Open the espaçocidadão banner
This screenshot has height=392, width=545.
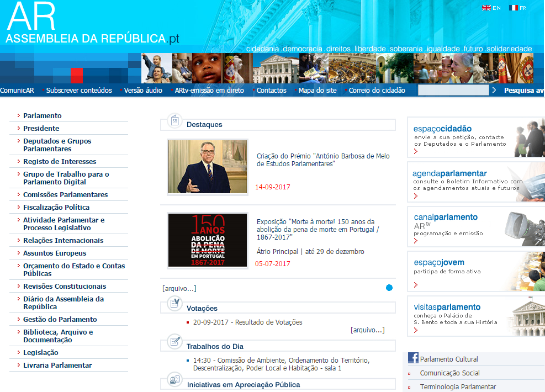[475, 137]
